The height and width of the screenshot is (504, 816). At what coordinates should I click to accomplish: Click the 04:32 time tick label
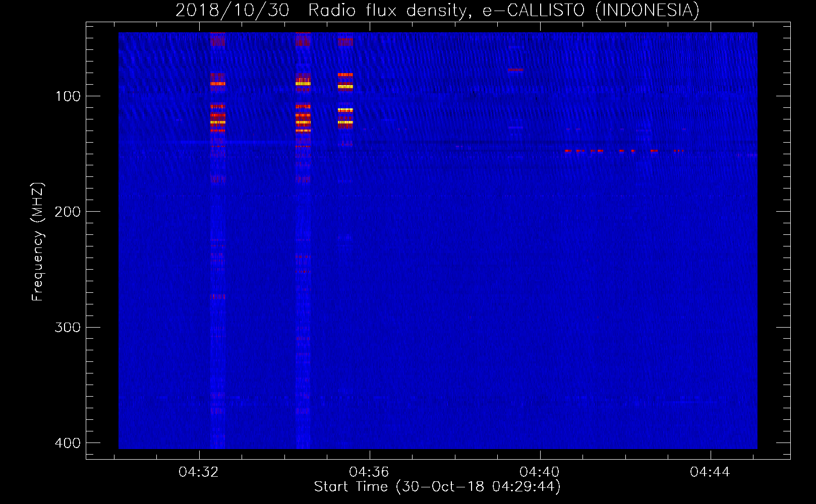[x=199, y=472]
